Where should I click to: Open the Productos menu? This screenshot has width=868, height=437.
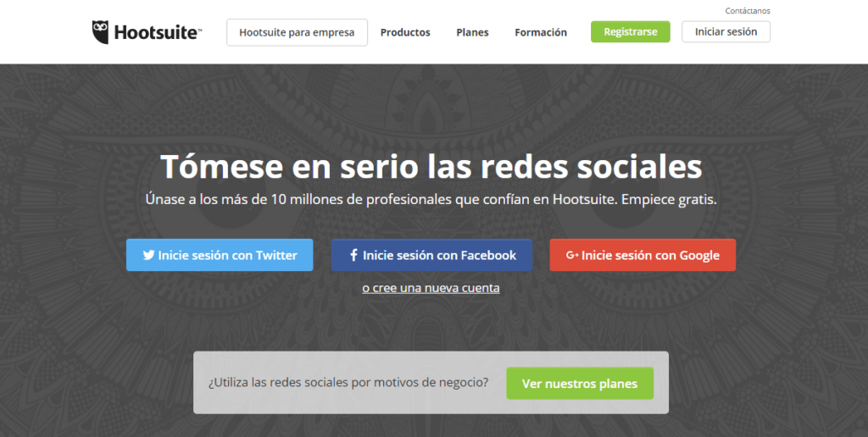coord(405,32)
